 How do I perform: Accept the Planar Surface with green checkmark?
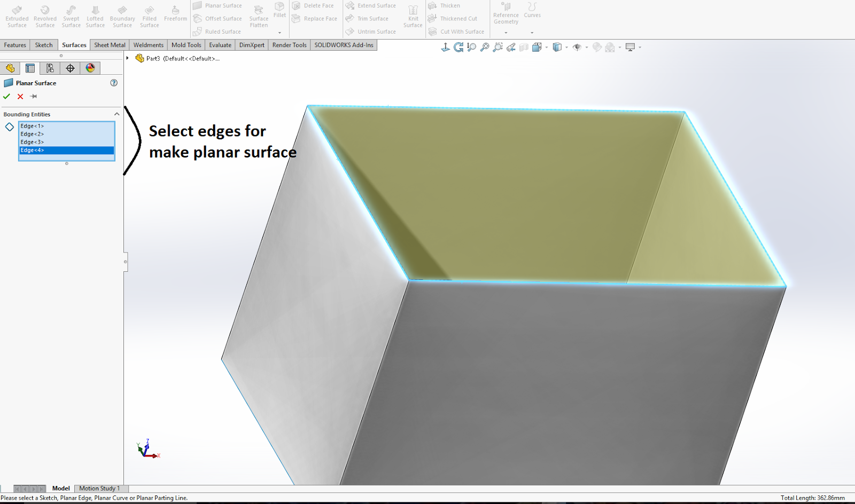pyautogui.click(x=7, y=97)
